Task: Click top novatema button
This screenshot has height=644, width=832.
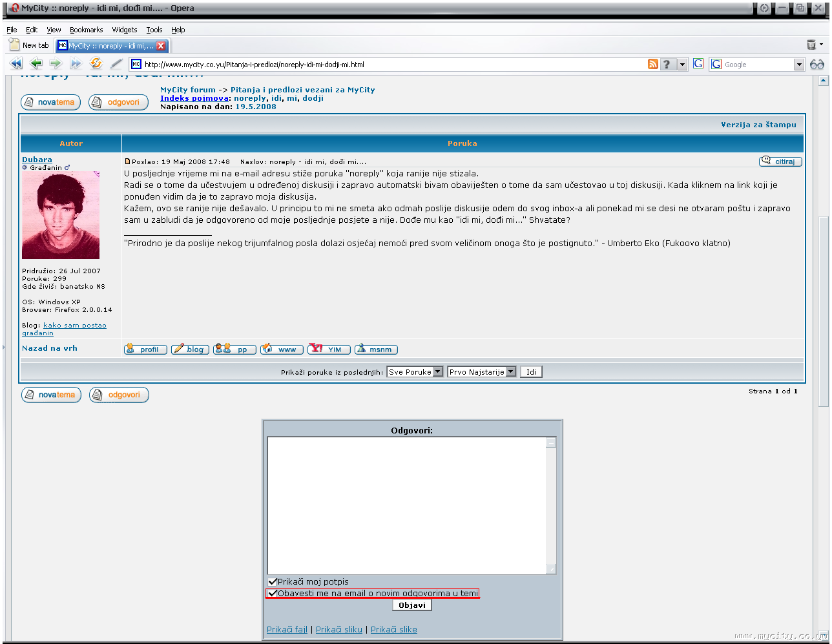Action: coord(51,102)
